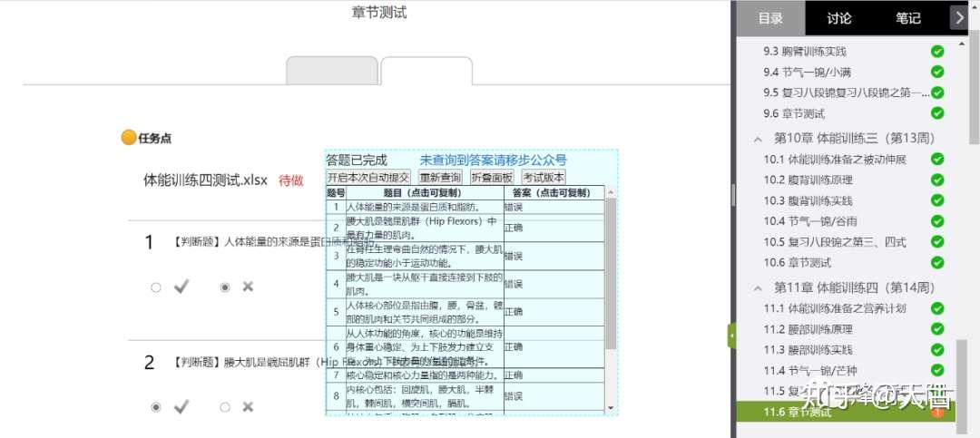Click the answer panel scroll-up arrow
Image resolution: width=980 pixels, height=438 pixels.
(x=611, y=192)
